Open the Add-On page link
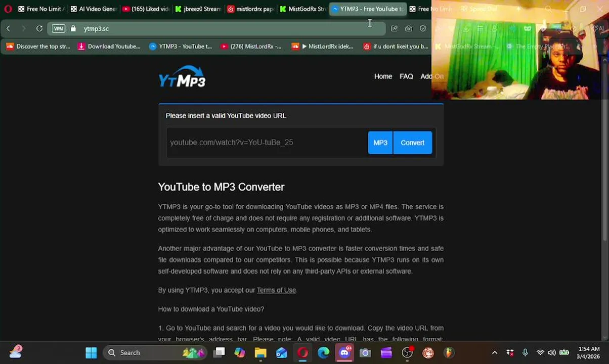Image resolution: width=609 pixels, height=364 pixels. pyautogui.click(x=431, y=76)
